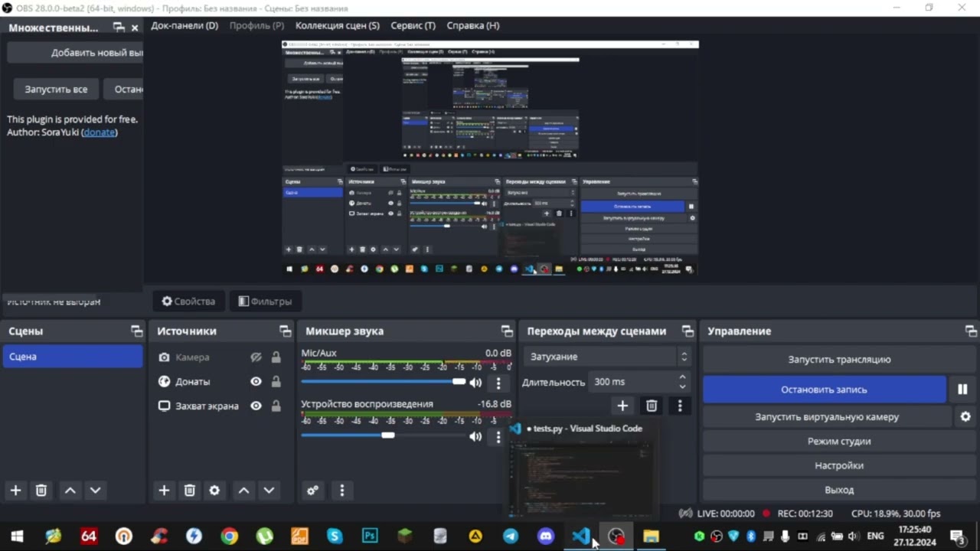This screenshot has height=551, width=980.
Task: Undock the Микшер звука panel
Action: 507,331
